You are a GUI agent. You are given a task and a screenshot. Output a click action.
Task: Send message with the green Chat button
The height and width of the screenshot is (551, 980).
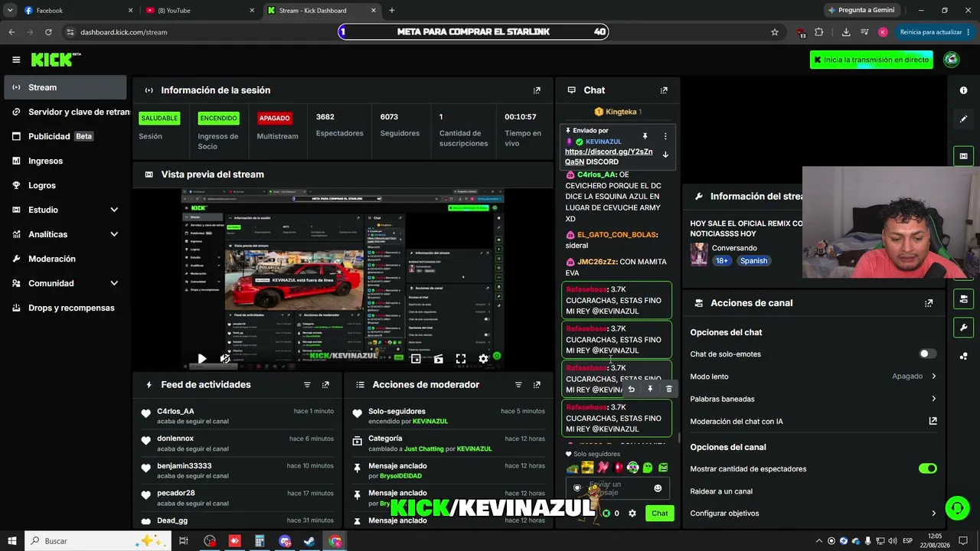click(x=660, y=514)
